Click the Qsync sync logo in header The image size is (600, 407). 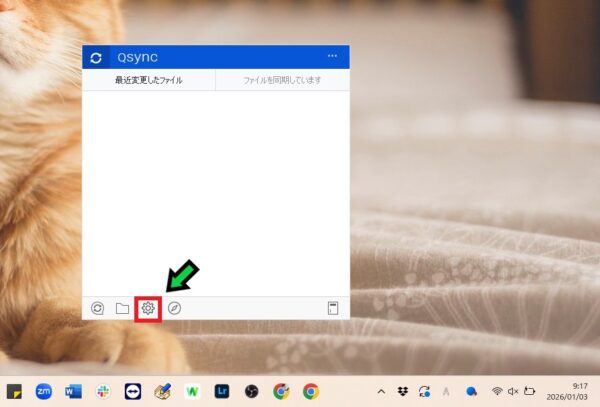pyautogui.click(x=96, y=58)
